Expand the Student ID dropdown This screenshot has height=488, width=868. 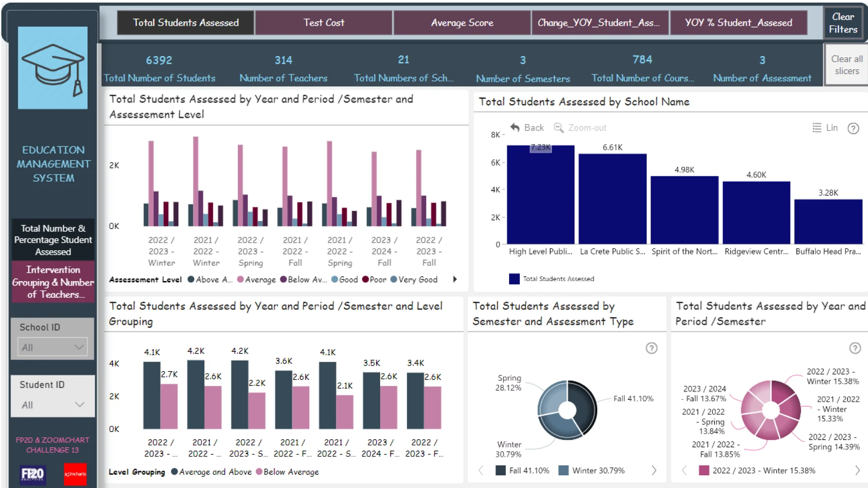53,405
